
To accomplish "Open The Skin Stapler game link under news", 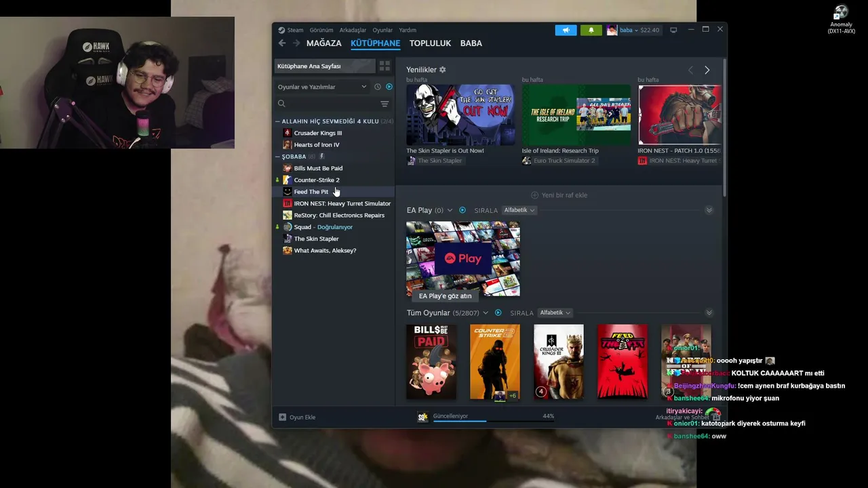I will (435, 161).
